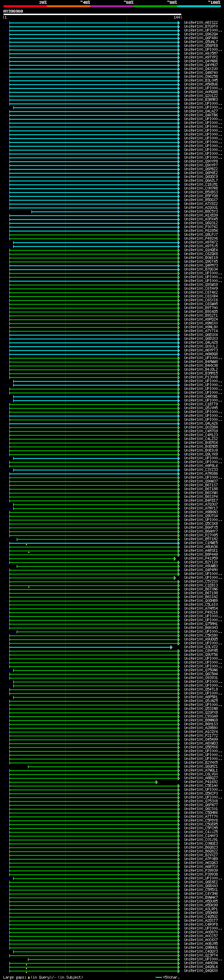This screenshot has width=224, height=980.
Task: Select the hit UniRef100_A9TYP2
Action: click(201, 57)
